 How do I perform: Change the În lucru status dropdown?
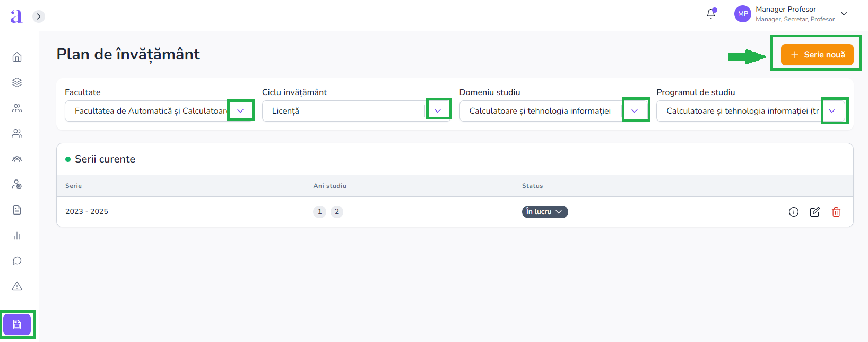pos(544,212)
